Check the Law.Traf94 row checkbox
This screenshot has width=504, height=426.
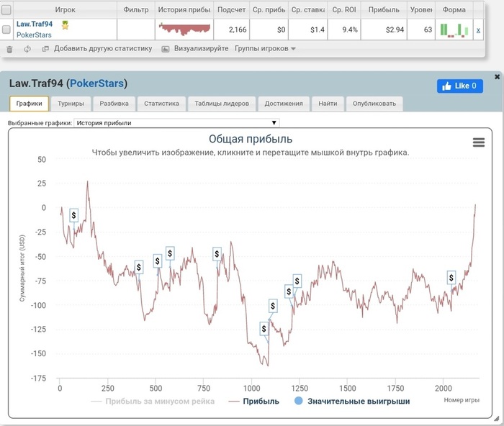click(x=6, y=30)
